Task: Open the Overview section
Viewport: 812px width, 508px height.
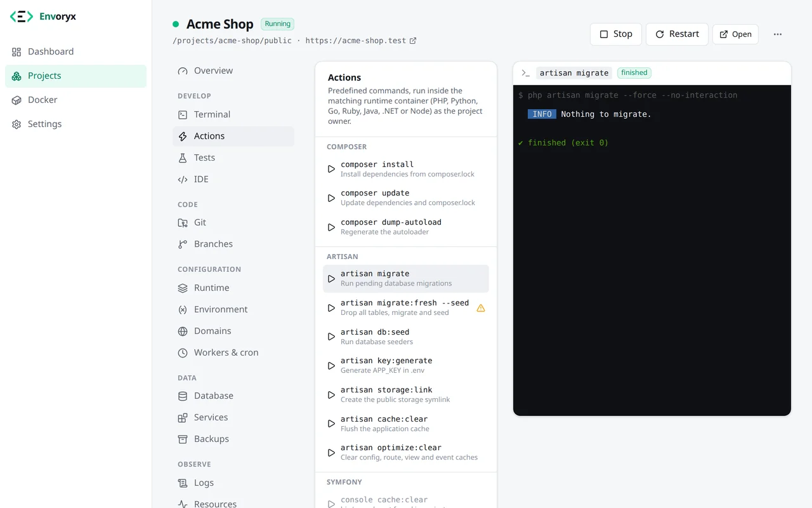Action: click(233, 70)
